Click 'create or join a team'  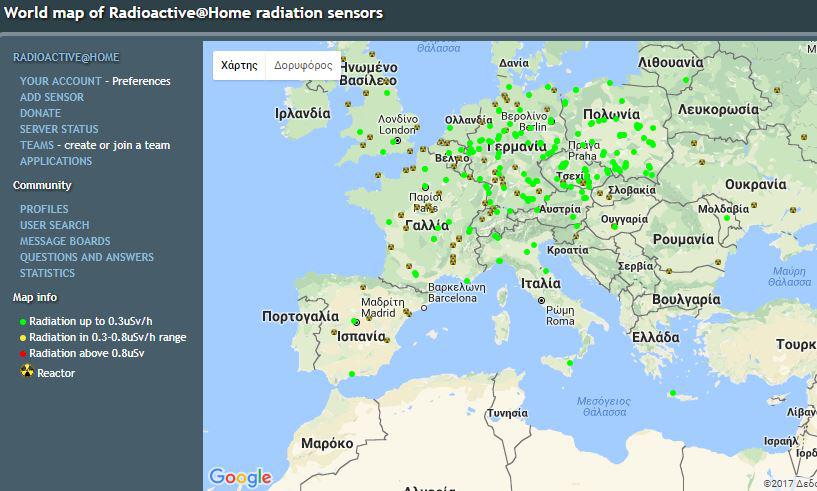[x=117, y=145]
